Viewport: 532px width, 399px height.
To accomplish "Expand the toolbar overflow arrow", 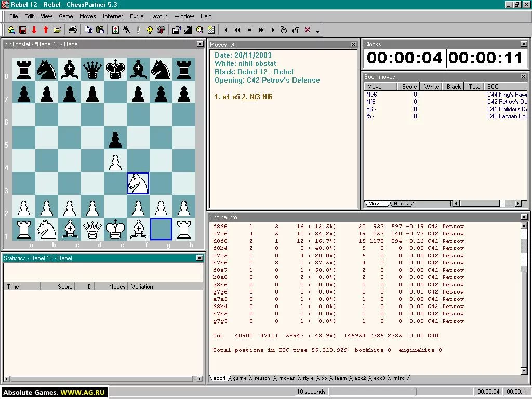I will coord(317,31).
